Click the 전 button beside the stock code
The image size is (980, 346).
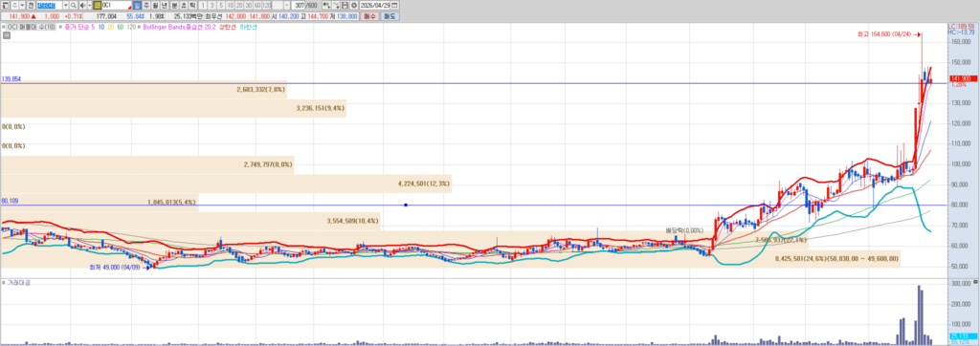pyautogui.click(x=31, y=6)
